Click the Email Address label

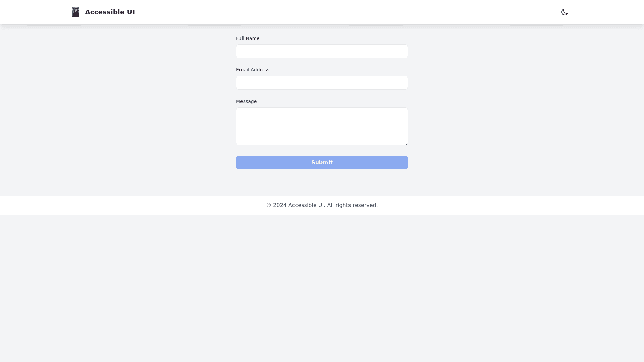point(253,70)
